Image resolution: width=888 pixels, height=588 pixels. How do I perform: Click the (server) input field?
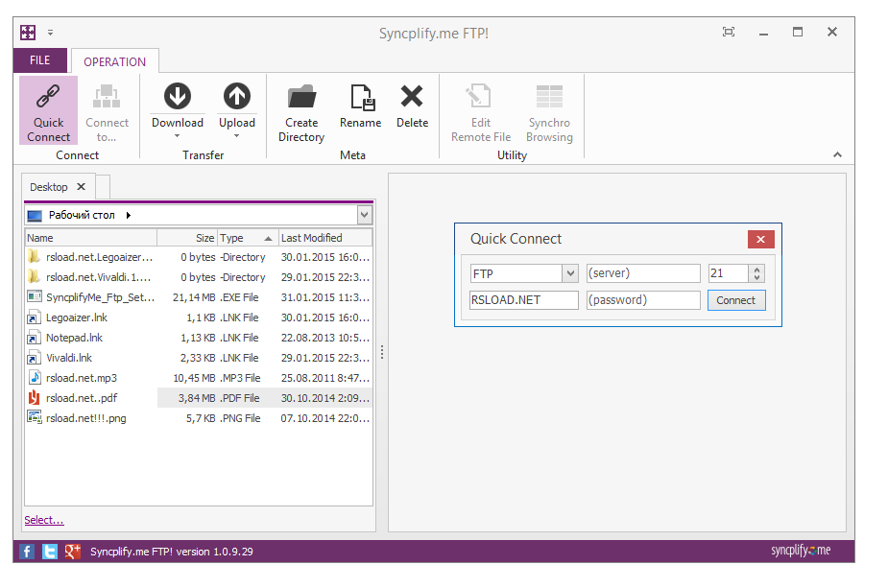[x=643, y=273]
